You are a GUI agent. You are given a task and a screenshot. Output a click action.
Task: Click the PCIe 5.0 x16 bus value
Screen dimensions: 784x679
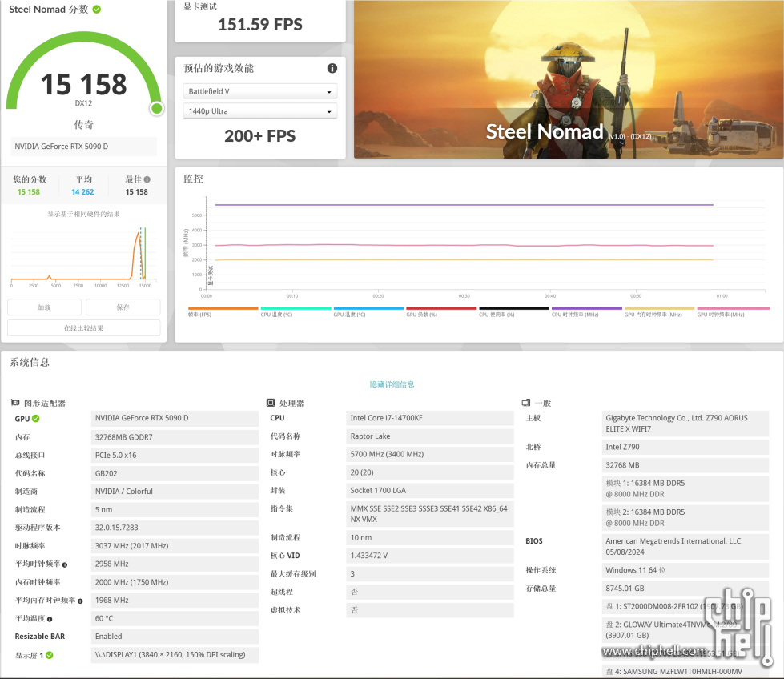click(175, 455)
